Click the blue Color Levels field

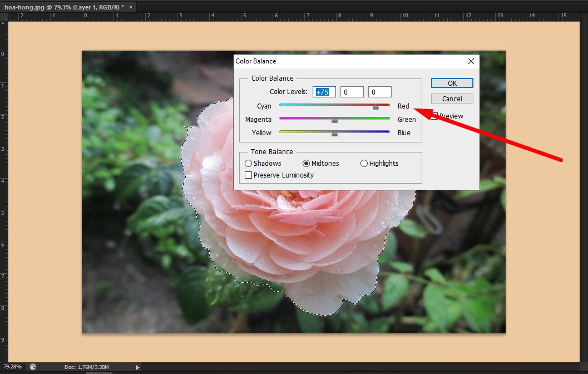click(380, 91)
